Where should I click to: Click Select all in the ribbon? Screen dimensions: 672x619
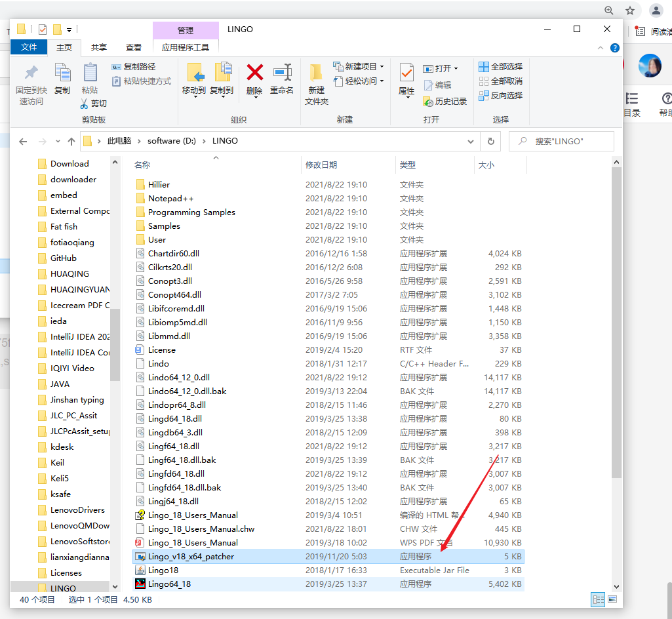(501, 66)
